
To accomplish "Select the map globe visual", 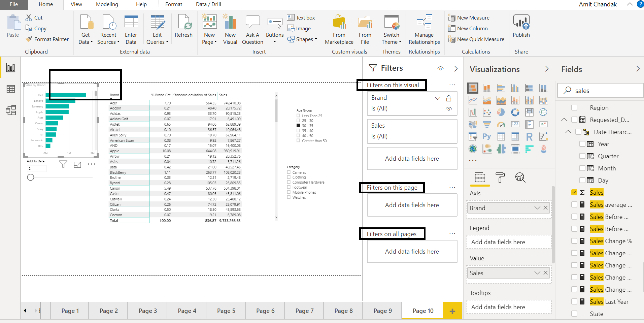I will pos(543,112).
